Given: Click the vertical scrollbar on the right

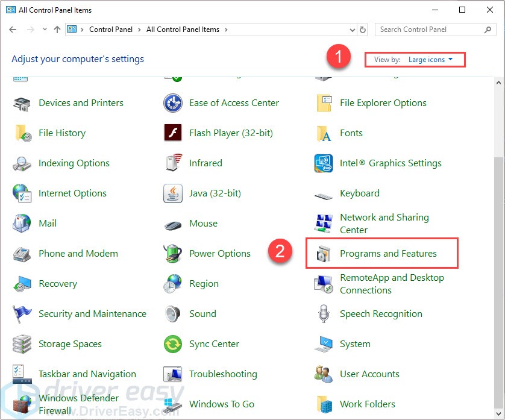Looking at the screenshot, I should click(x=499, y=241).
